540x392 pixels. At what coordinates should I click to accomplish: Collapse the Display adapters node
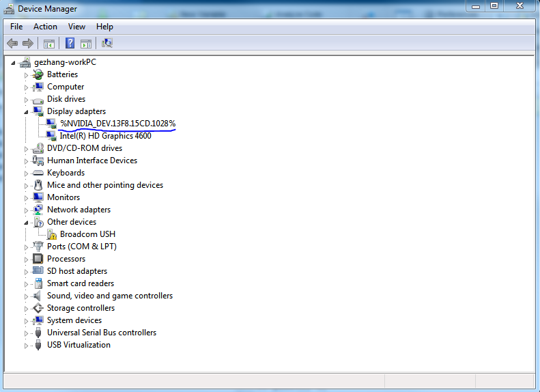point(26,112)
